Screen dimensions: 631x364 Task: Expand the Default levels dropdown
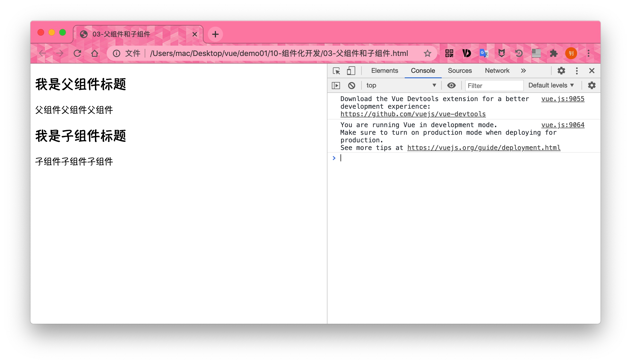pos(551,86)
